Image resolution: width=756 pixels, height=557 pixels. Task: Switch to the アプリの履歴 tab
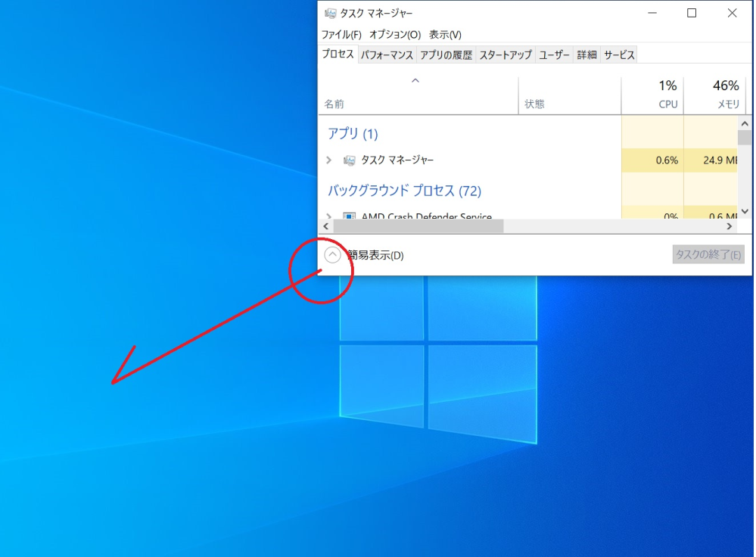tap(446, 55)
